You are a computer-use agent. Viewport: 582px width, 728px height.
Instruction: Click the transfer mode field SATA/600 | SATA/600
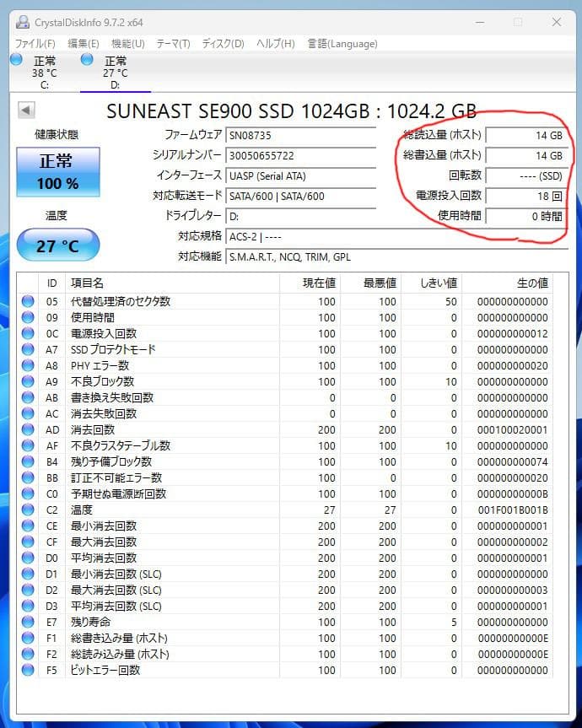tap(301, 196)
